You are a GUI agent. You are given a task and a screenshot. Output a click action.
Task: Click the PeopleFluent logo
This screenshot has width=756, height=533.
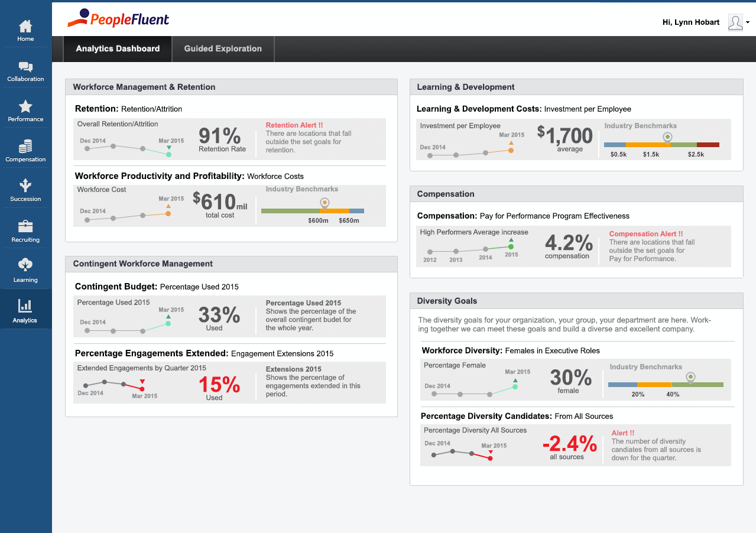(x=118, y=19)
